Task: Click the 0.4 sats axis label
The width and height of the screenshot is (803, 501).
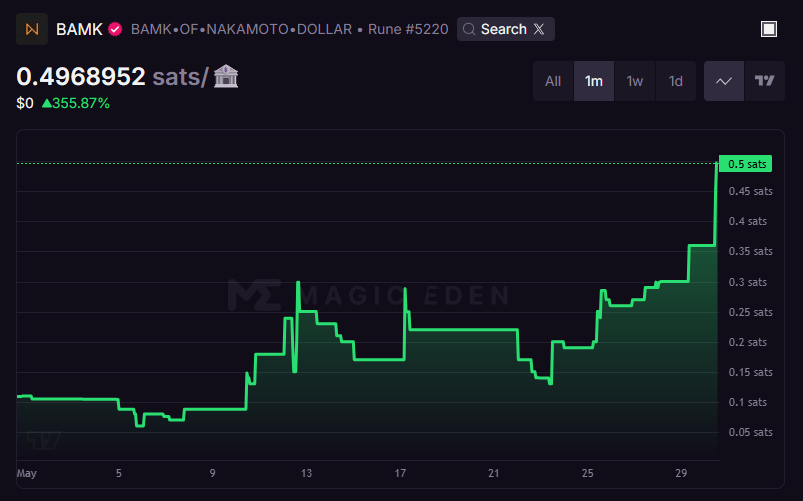Action: (x=748, y=221)
